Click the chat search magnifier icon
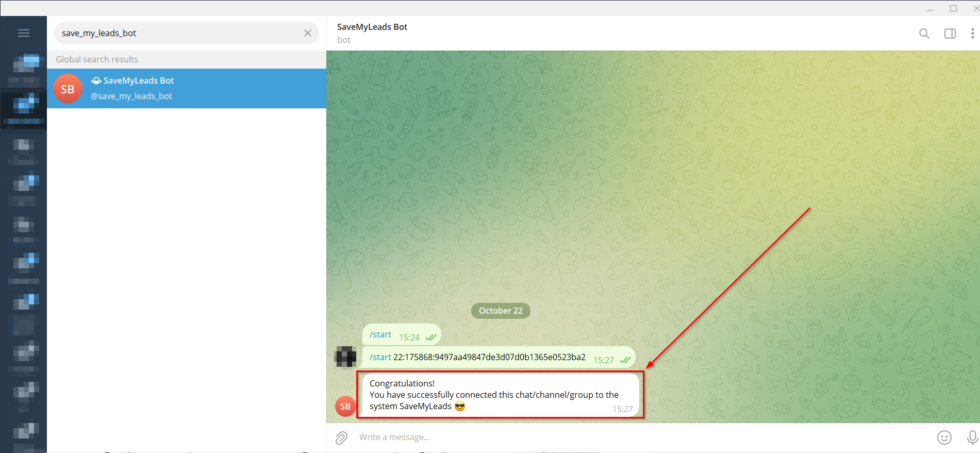This screenshot has width=980, height=453. (x=924, y=34)
